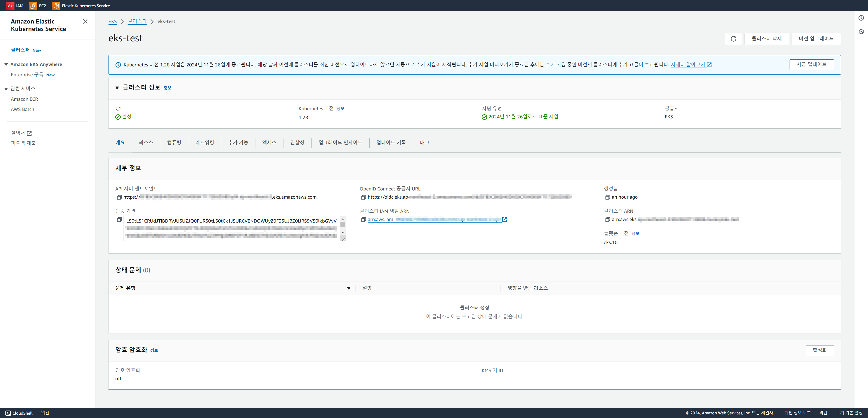Collapse the 클러스터 정보 section
Viewport: 868px width, 418px height.
tap(117, 88)
